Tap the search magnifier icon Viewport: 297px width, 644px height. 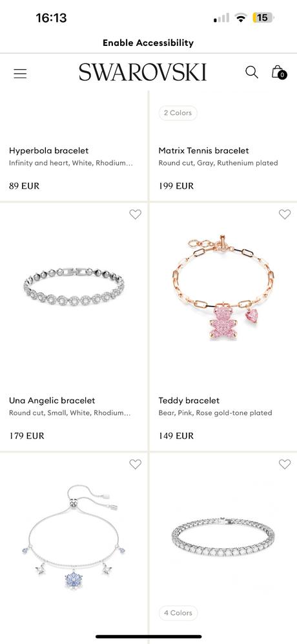[x=251, y=72]
